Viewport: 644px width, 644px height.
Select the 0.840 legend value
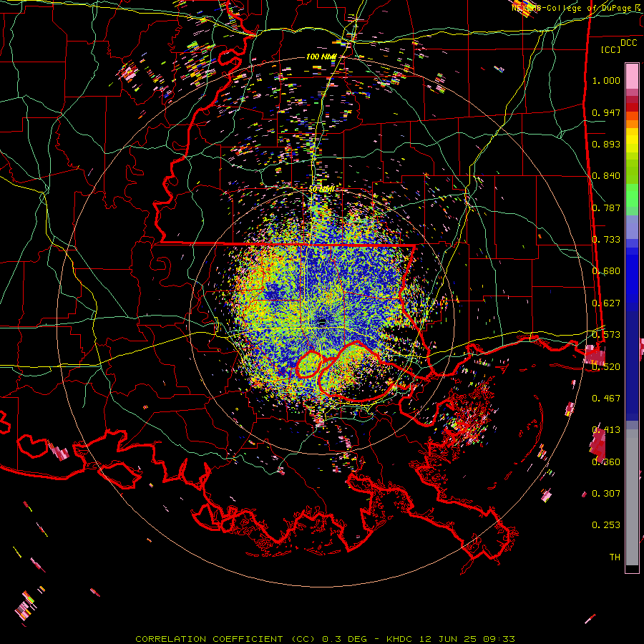tap(606, 176)
